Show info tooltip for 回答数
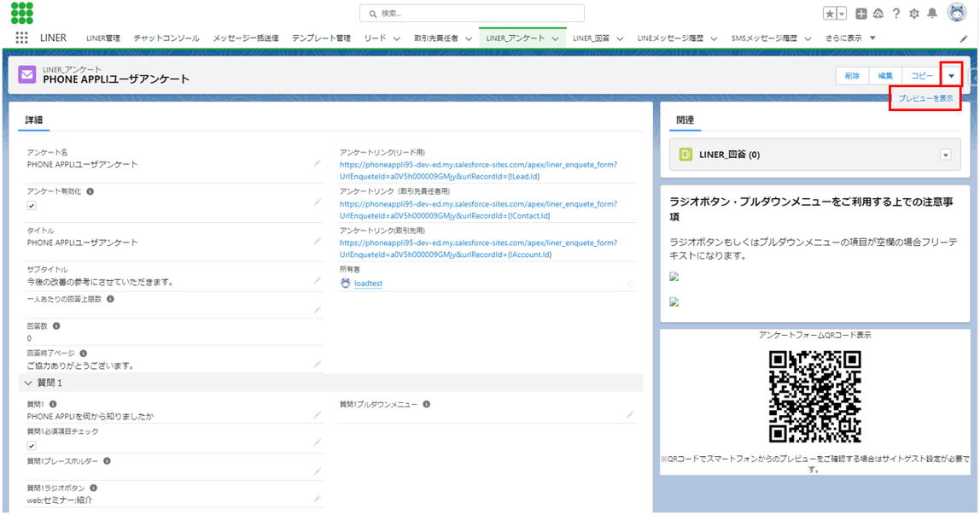Screen dimensions: 980x515 56,325
